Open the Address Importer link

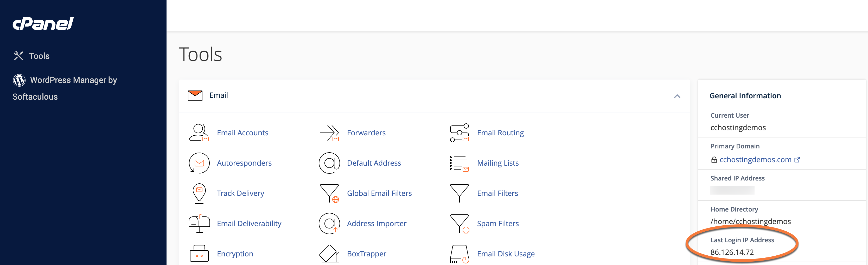[376, 224]
